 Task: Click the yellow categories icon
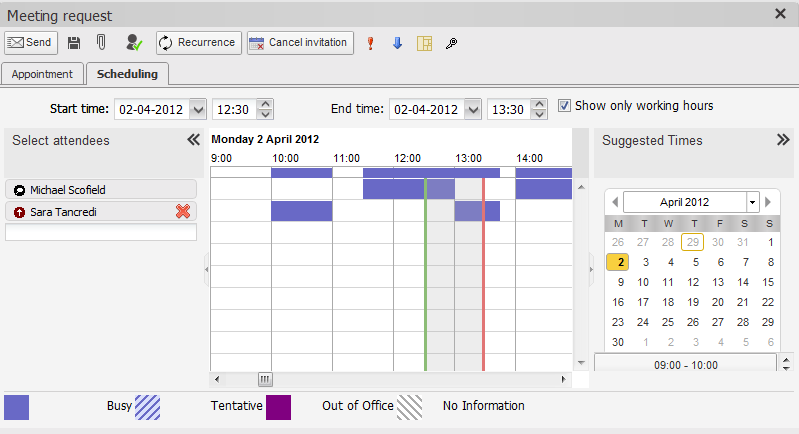pyautogui.click(x=424, y=43)
